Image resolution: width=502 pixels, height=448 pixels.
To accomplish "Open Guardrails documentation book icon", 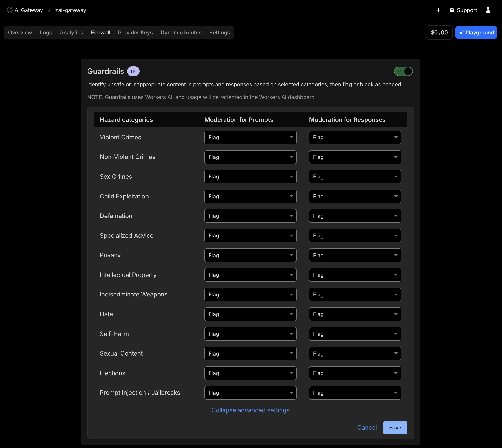I will [133, 71].
